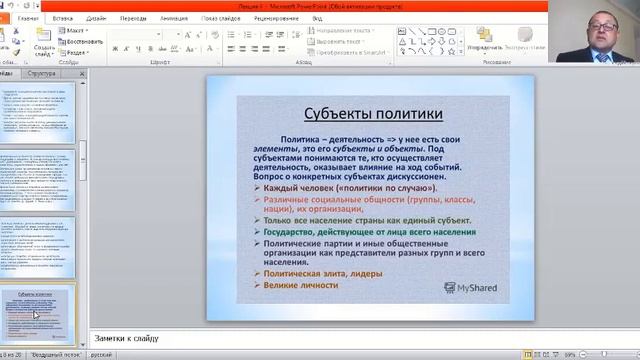Open the Раздел section dropdown
Image resolution: width=640 pixels, height=360 pixels.
pos(74,53)
